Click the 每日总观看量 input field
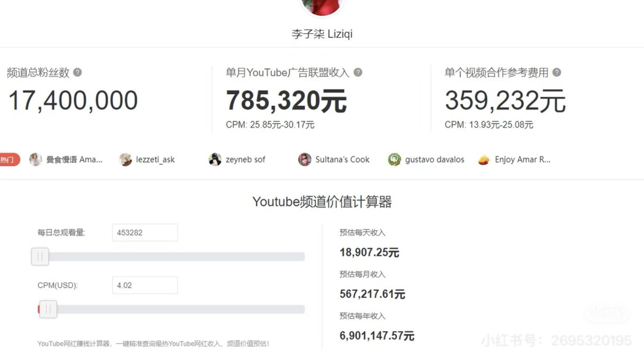The height and width of the screenshot is (359, 644). [x=145, y=233]
